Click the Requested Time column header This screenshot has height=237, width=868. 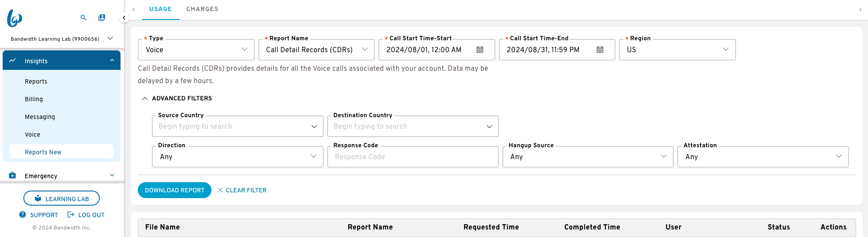point(491,227)
